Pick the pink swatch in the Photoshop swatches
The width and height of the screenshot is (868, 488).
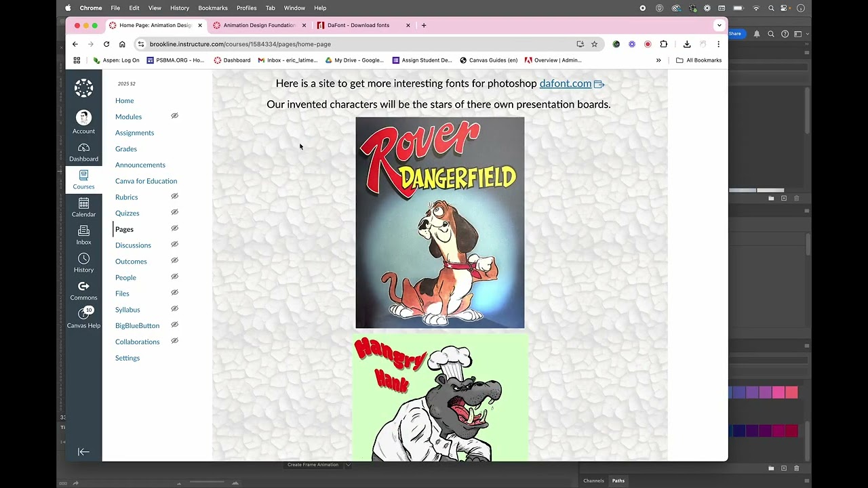pyautogui.click(x=778, y=392)
